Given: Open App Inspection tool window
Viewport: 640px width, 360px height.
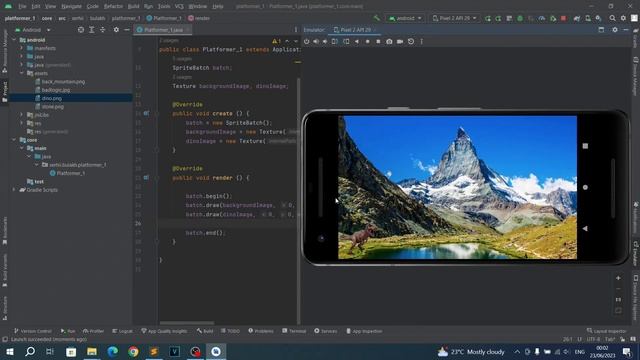Looking at the screenshot, I should point(364,331).
